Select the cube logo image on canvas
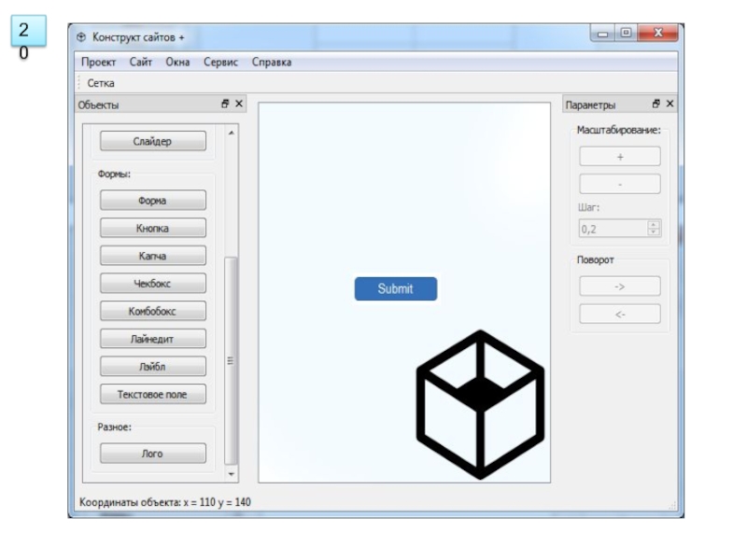This screenshot has height=560, width=747. 480,405
